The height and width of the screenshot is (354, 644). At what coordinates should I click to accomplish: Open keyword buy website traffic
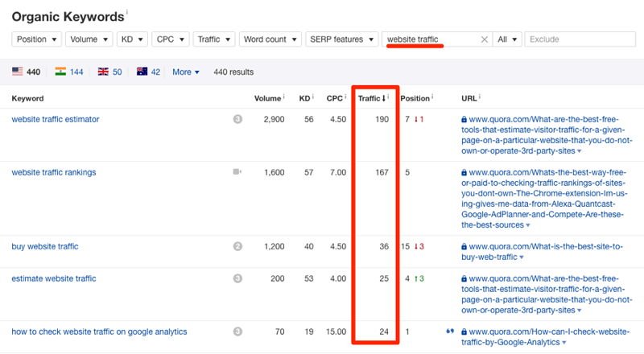pyautogui.click(x=45, y=246)
